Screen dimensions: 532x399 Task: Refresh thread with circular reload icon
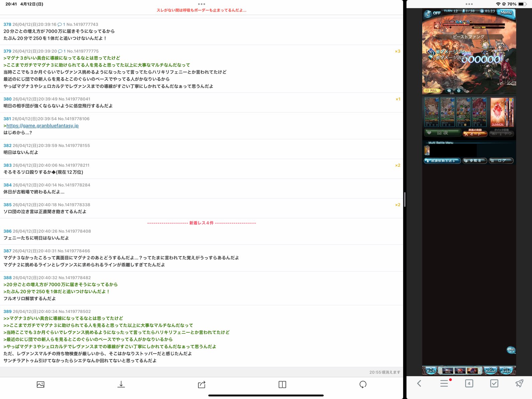tap(363, 385)
